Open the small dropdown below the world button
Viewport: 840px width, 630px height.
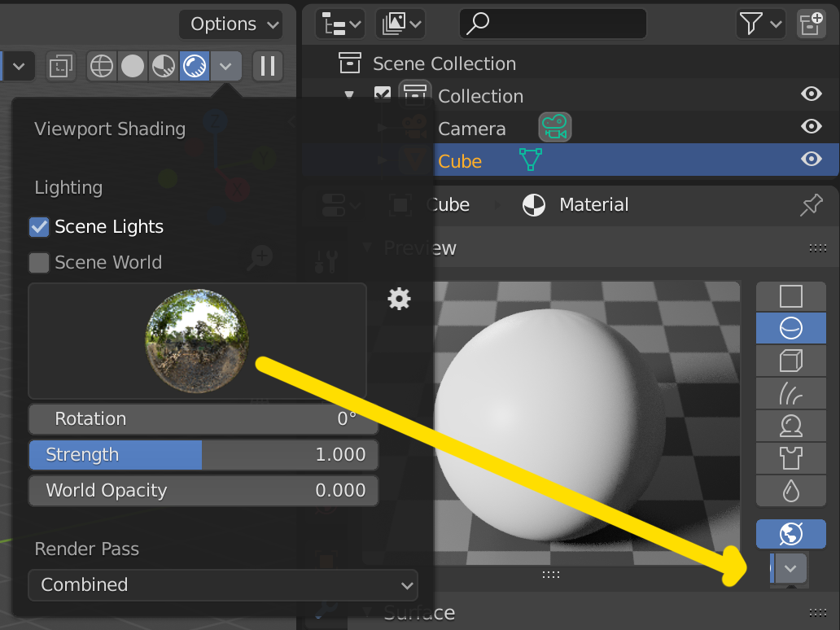tap(790, 568)
